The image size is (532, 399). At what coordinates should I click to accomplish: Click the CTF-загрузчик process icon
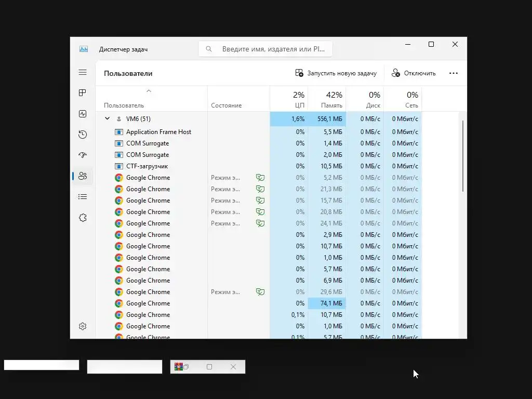(x=119, y=166)
